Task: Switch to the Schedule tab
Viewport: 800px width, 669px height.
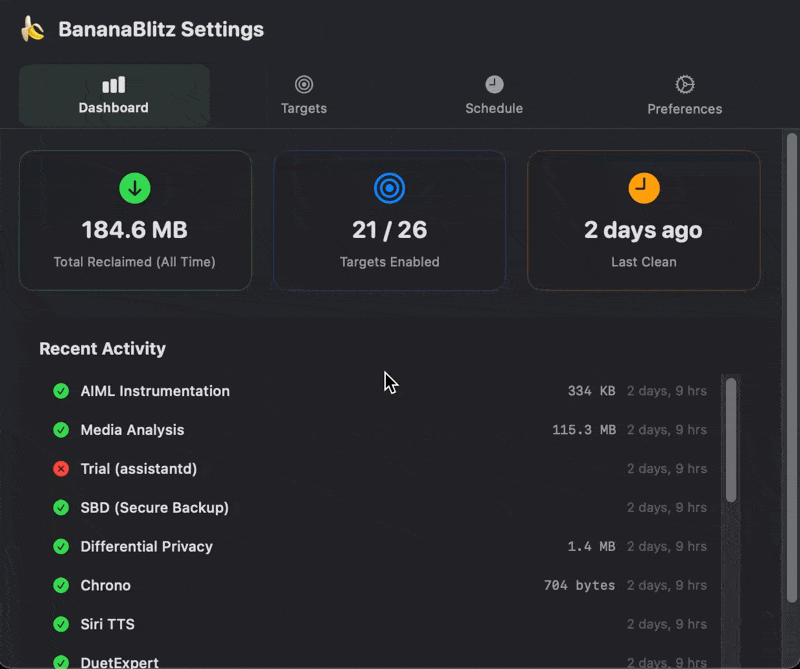Action: [x=494, y=95]
